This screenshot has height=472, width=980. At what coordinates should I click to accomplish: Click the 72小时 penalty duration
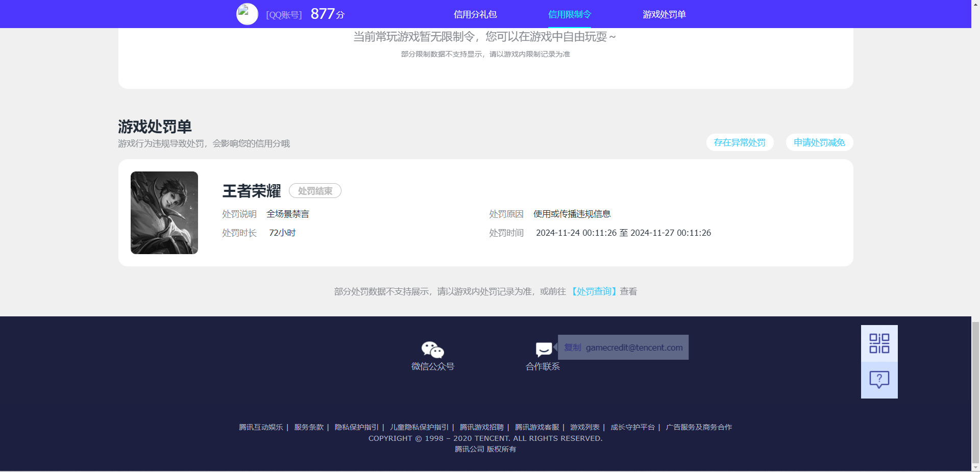[282, 233]
